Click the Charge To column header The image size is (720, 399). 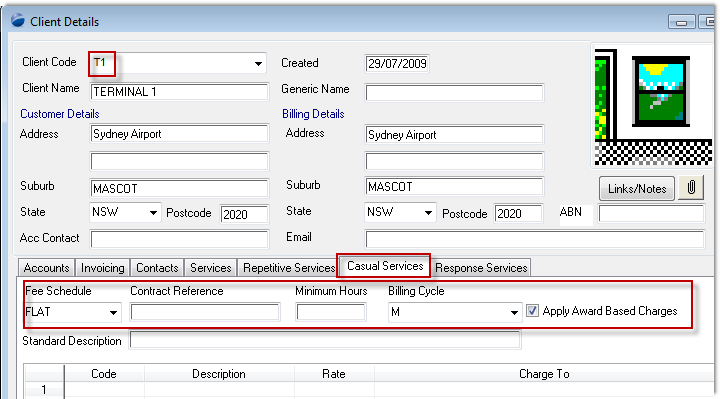(544, 374)
